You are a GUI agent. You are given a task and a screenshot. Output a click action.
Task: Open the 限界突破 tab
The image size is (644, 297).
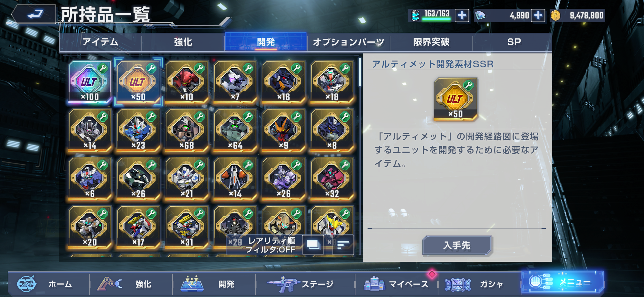click(431, 42)
